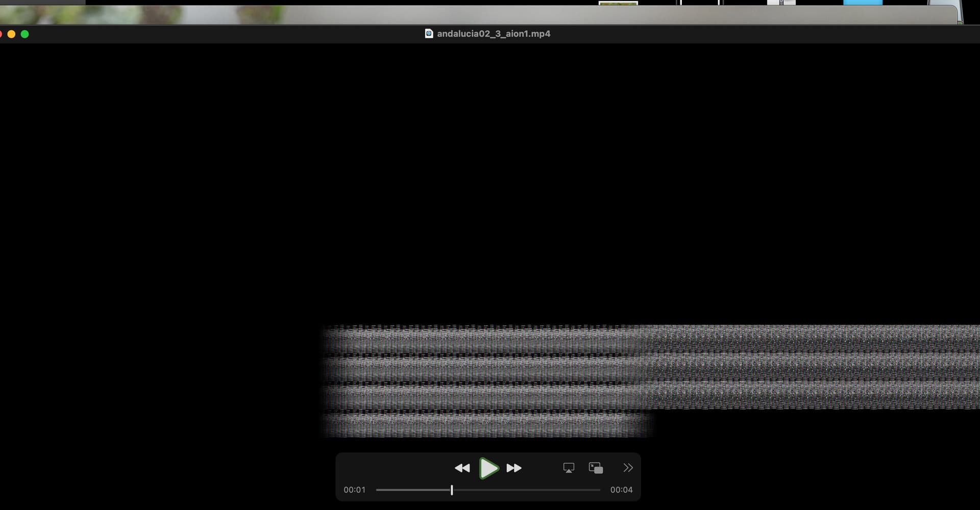The image size is (980, 510).
Task: Expand the share and playback speed chevrons
Action: (x=628, y=468)
